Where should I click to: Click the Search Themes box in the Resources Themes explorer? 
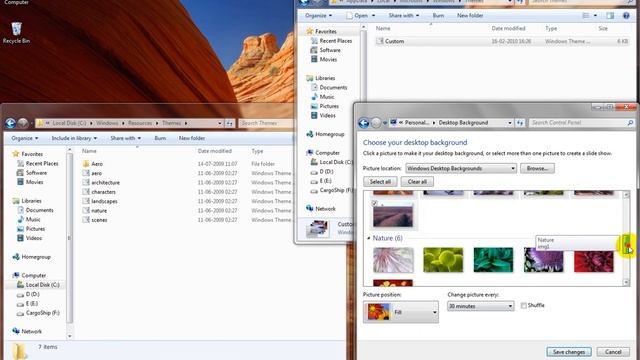(x=265, y=123)
